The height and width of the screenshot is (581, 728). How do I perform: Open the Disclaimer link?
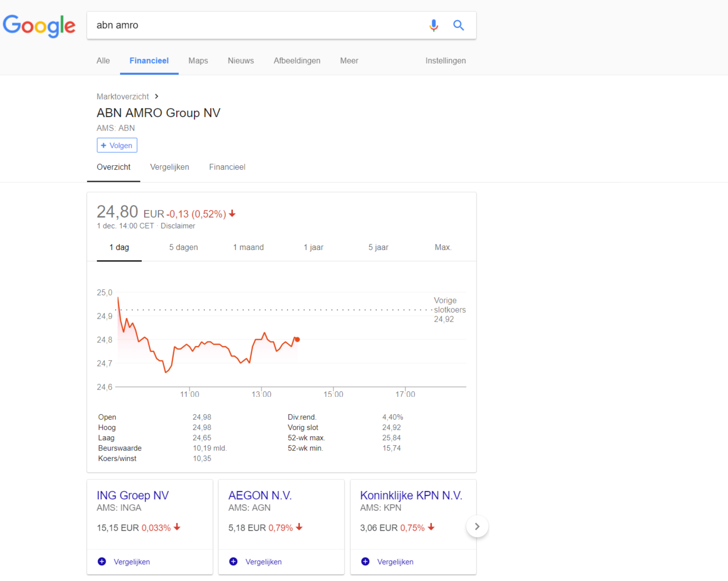click(x=178, y=226)
